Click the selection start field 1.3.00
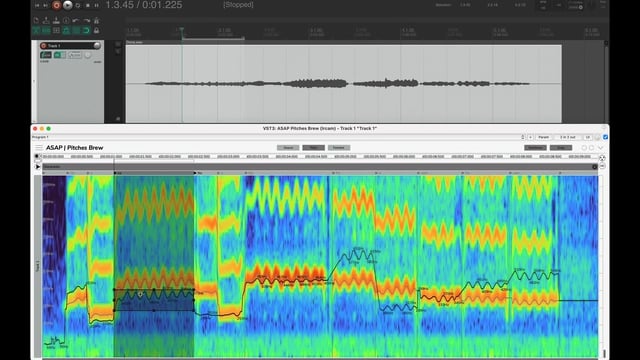The image size is (640, 360). (465, 5)
